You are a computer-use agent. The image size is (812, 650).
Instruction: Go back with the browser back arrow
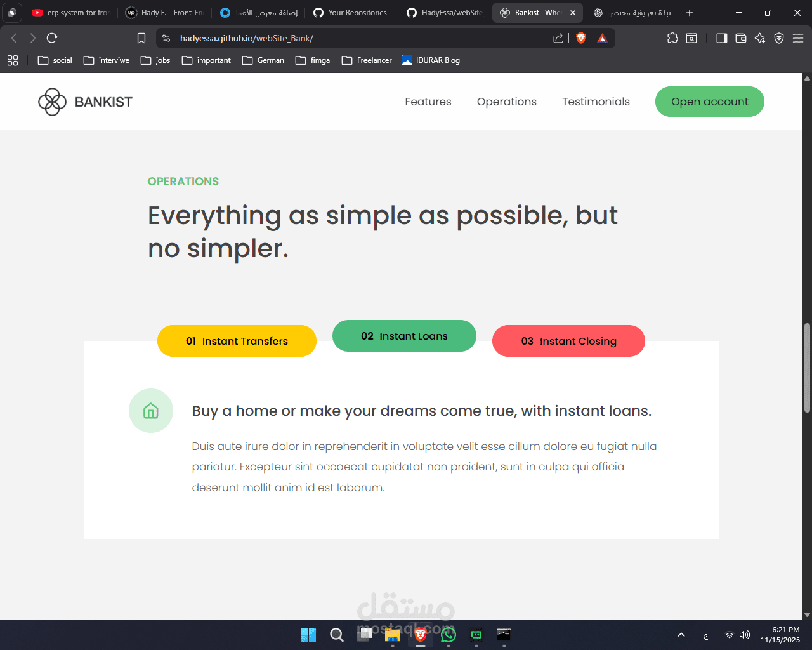14,38
